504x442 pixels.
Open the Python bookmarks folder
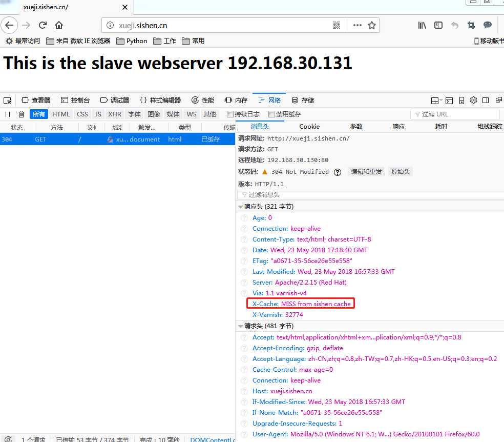(132, 41)
